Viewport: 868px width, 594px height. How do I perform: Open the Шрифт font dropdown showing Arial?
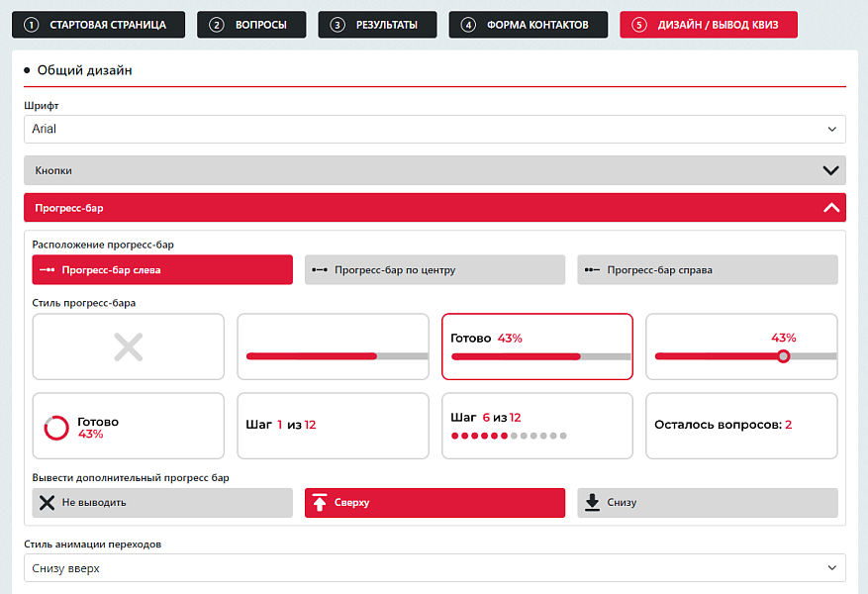(434, 129)
